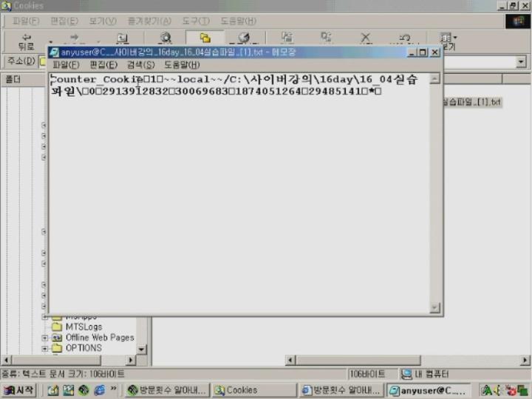Select the OPTIONS folder in tree
The width and height of the screenshot is (532, 399).
tap(83, 348)
